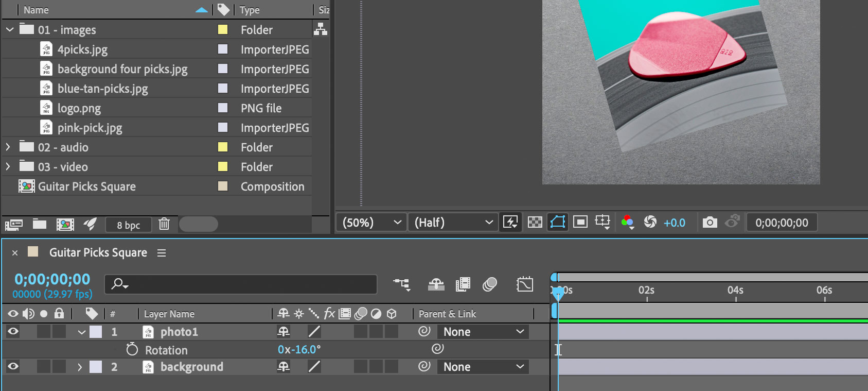
Task: Hide the background layer eye icon
Action: pyautogui.click(x=13, y=366)
